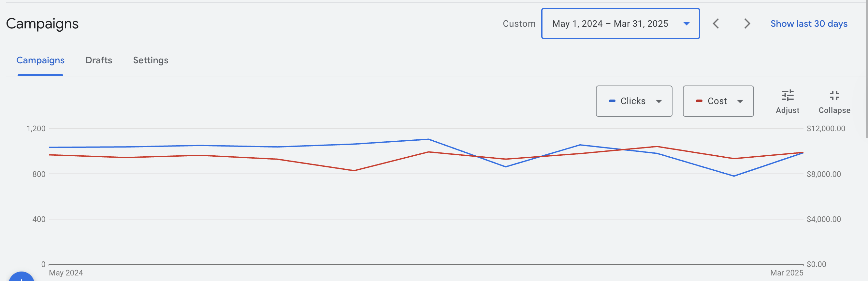Click the May 2024 axis label
The height and width of the screenshot is (281, 868).
coord(66,273)
